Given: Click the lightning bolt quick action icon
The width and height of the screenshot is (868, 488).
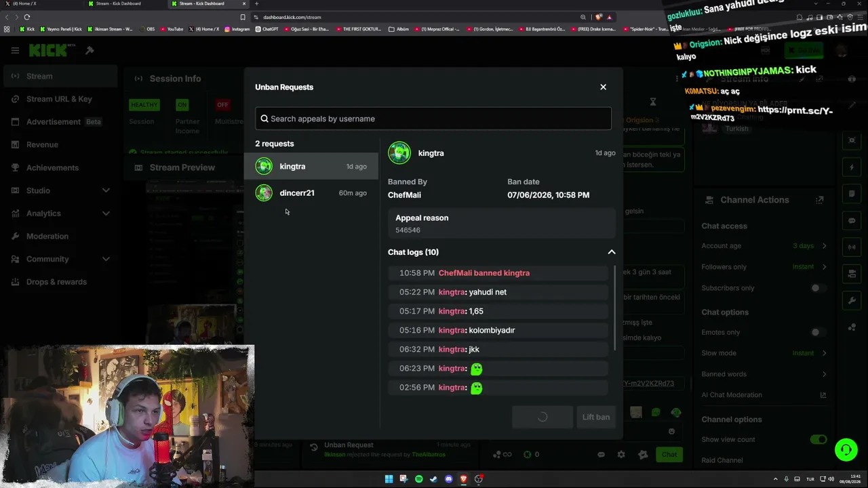Looking at the screenshot, I should [852, 167].
